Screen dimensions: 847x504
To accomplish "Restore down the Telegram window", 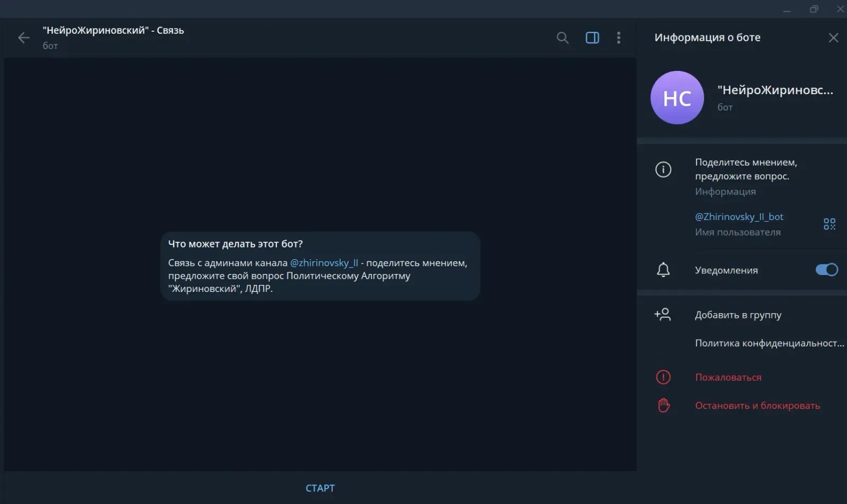I will (x=814, y=9).
